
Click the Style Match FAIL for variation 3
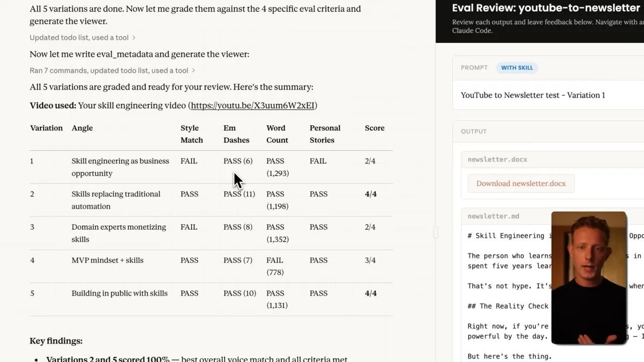[x=189, y=227]
